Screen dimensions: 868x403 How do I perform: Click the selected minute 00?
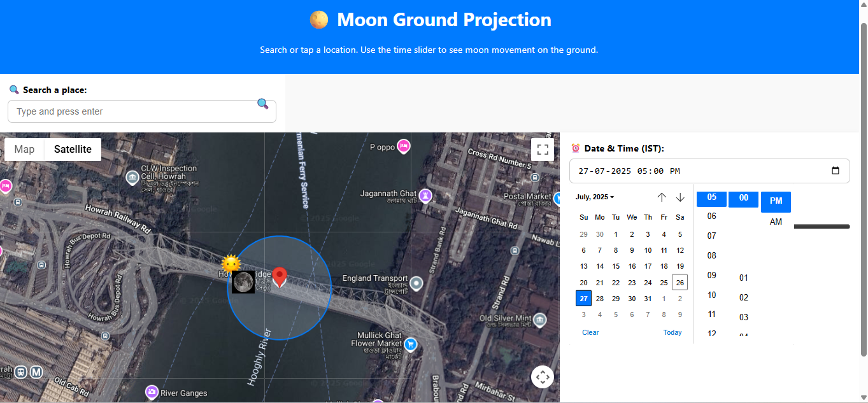[744, 198]
